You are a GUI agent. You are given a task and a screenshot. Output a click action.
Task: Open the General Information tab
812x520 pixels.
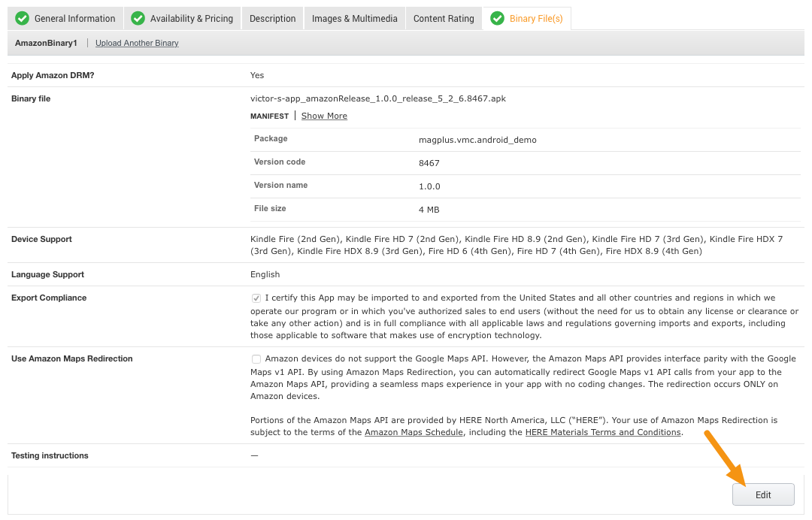coord(65,19)
